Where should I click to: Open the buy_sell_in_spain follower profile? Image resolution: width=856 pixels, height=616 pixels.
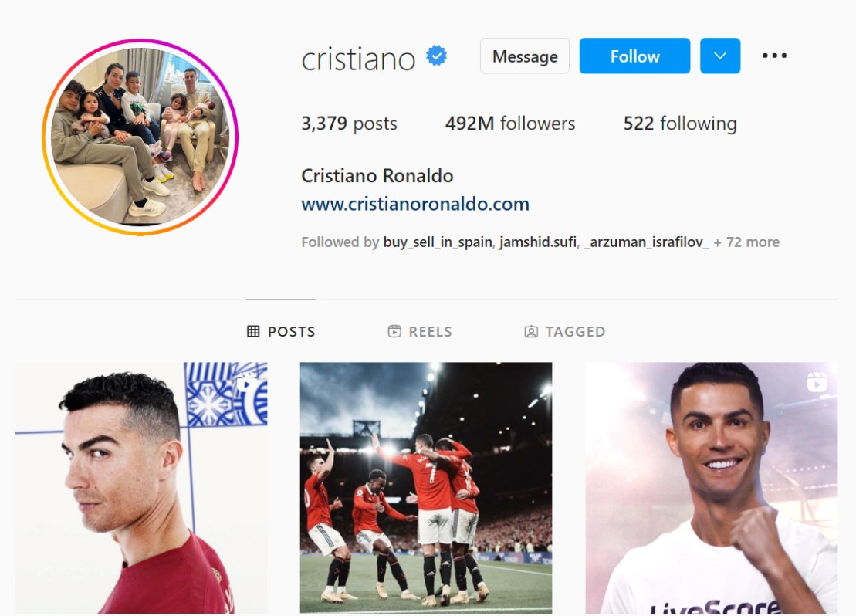(438, 242)
